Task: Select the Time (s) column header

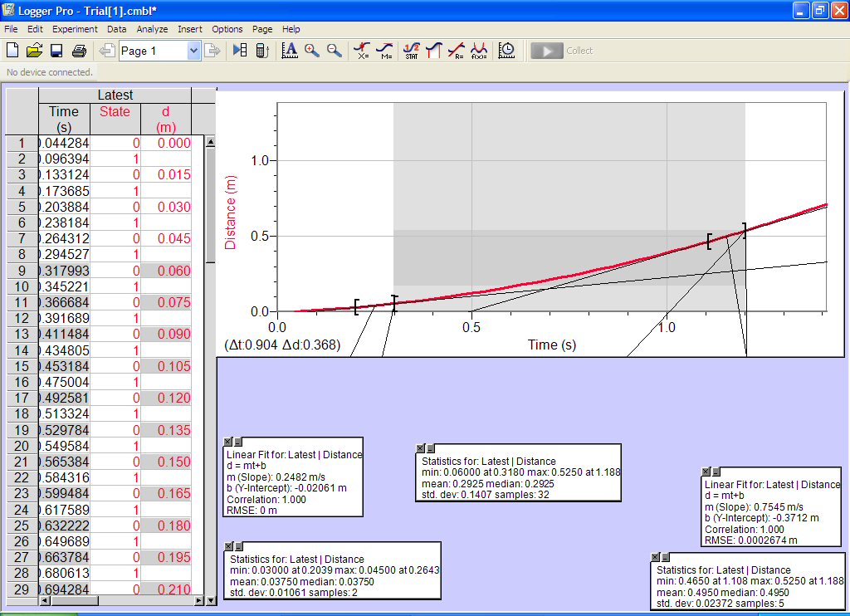Action: [64, 119]
